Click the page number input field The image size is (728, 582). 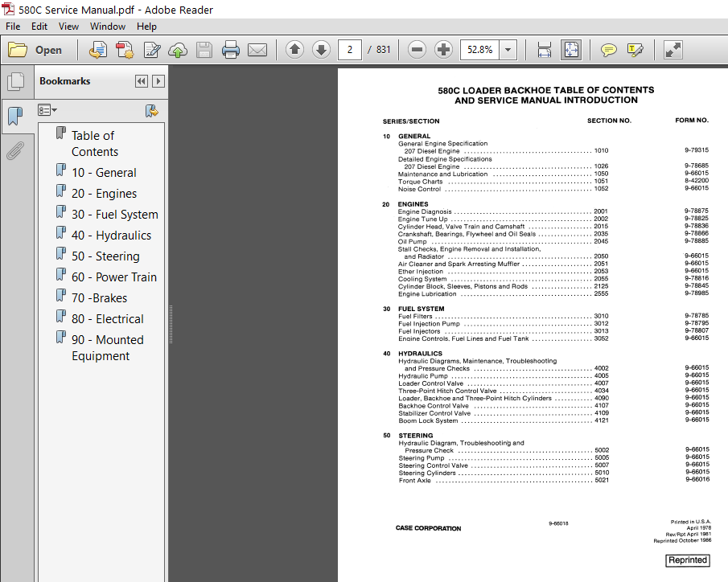click(350, 50)
